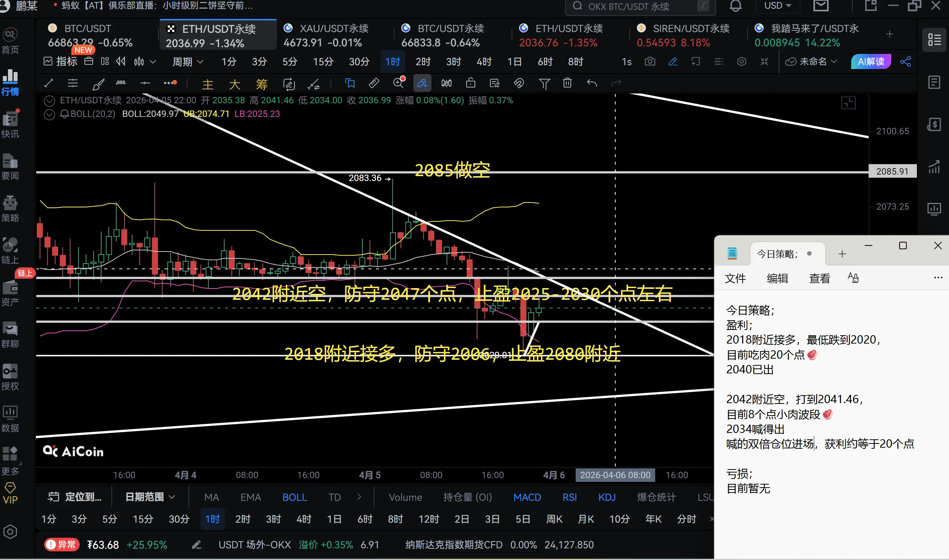The image size is (949, 560).
Task: Open the 编辑 menu in Notepad
Action: [777, 278]
